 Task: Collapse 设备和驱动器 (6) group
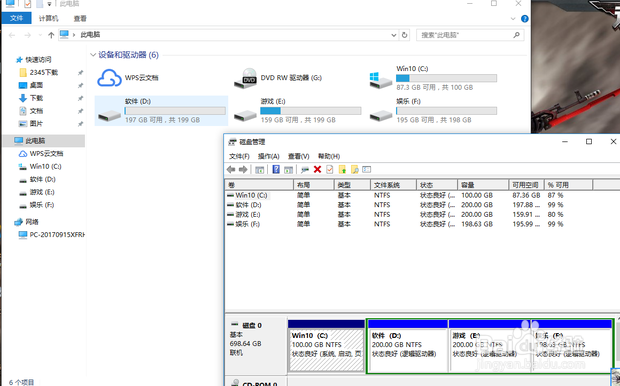(93, 55)
